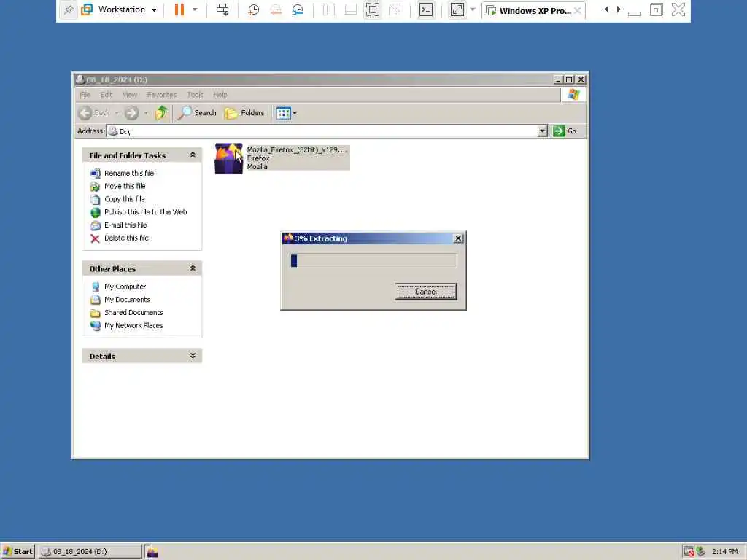
Task: Click the stretch guest display icon
Action: tap(457, 9)
